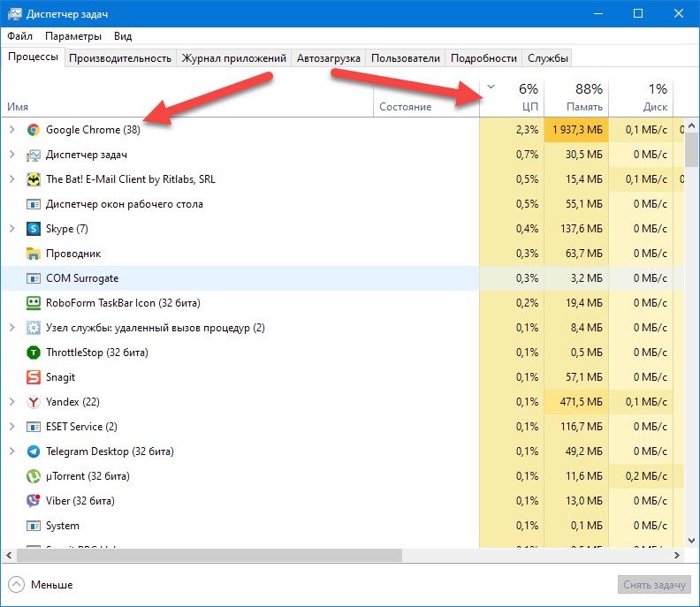Switch to the Автозагрузка tab
This screenshot has width=700, height=607.
(x=329, y=58)
